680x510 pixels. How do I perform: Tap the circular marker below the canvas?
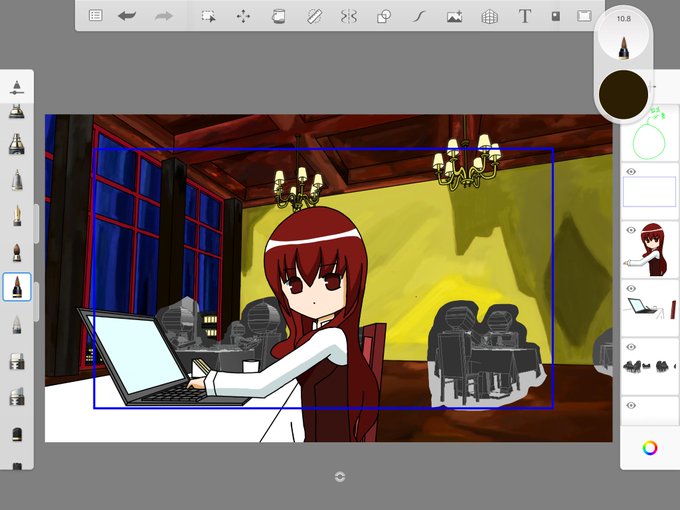[340, 477]
